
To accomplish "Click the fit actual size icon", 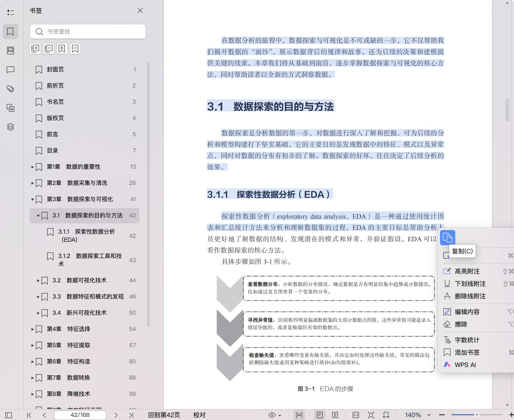I will click(356, 415).
